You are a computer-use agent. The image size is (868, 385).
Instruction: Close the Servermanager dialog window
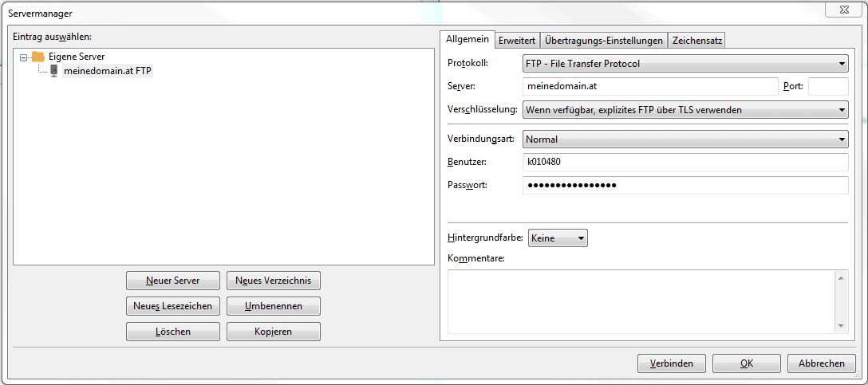point(842,10)
